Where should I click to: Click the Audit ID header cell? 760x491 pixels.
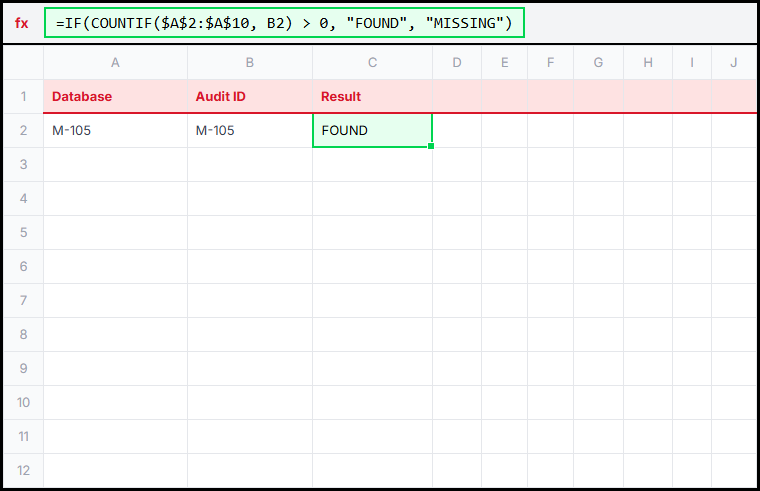tap(249, 97)
